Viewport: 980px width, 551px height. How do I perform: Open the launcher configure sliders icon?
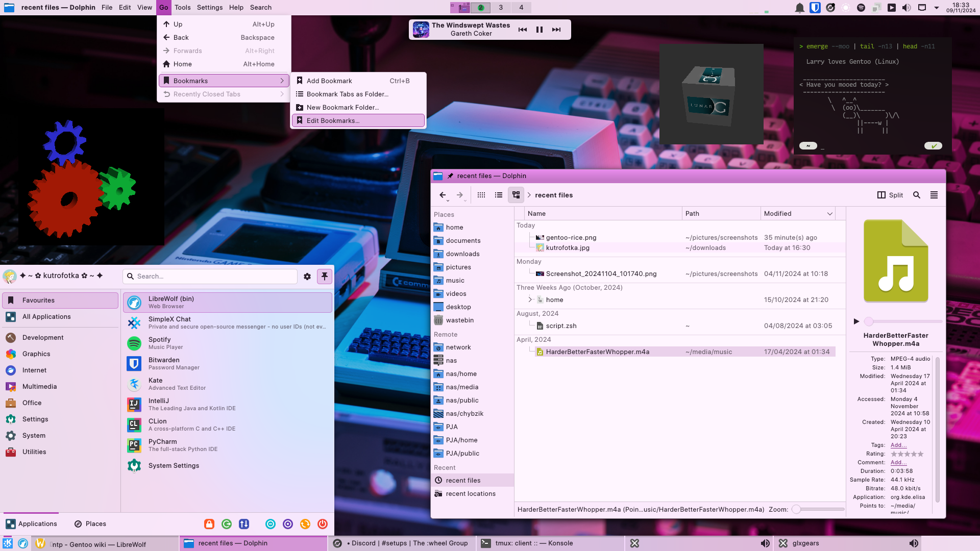(307, 277)
